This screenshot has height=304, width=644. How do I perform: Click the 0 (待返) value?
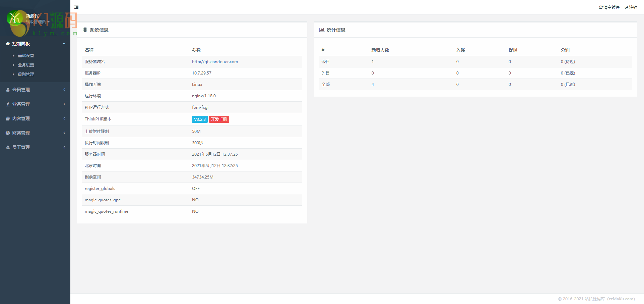point(568,62)
